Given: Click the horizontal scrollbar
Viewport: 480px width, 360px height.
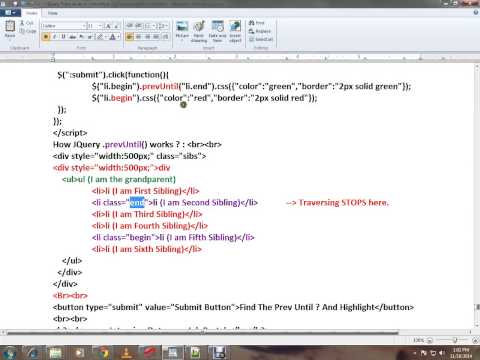Looking at the screenshot, I should pos(202,332).
